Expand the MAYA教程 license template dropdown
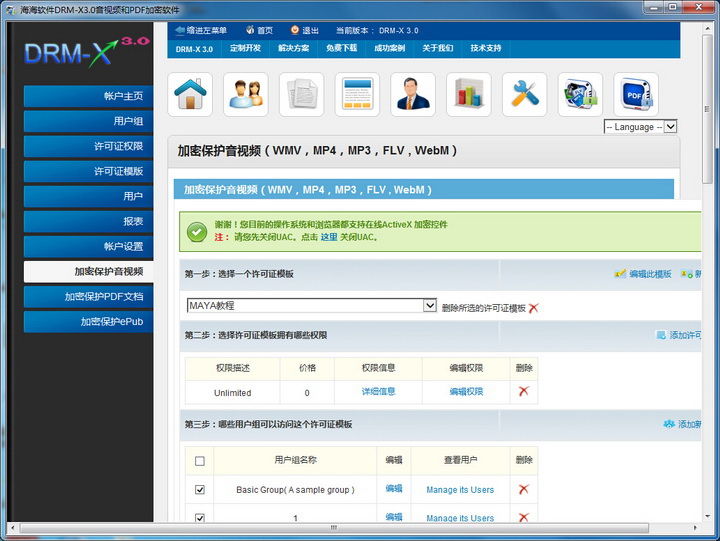 coord(429,305)
